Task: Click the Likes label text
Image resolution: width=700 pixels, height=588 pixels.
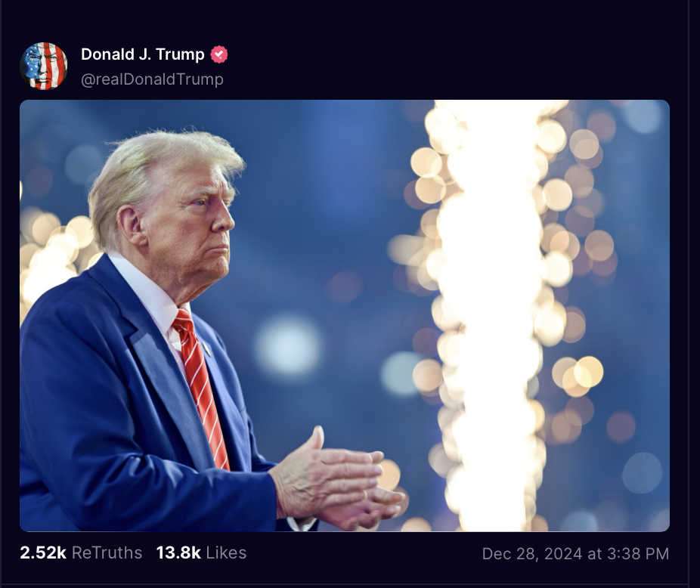Action: (226, 552)
